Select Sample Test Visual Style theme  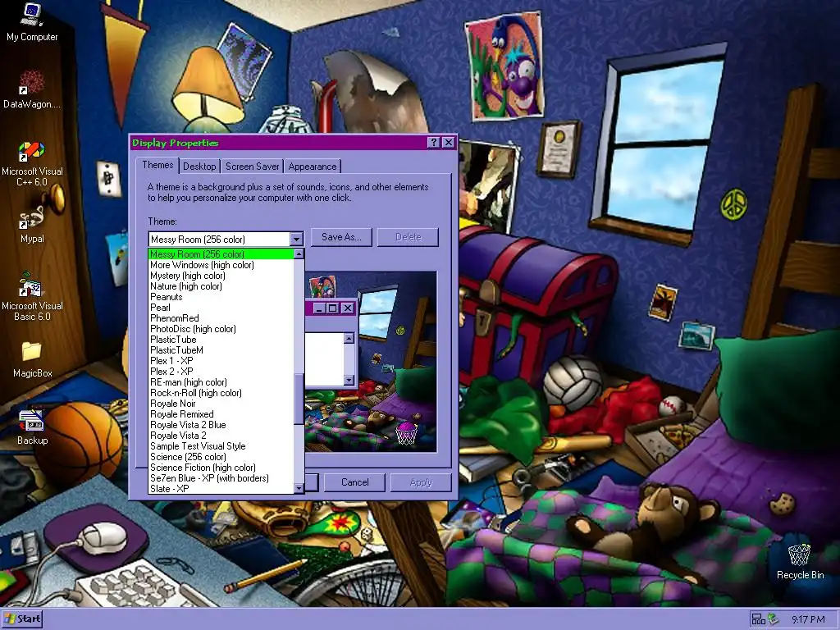coord(221,446)
